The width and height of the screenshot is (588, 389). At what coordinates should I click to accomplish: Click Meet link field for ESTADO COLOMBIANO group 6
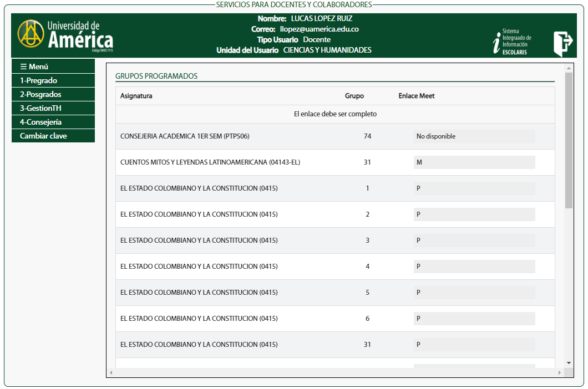474,319
